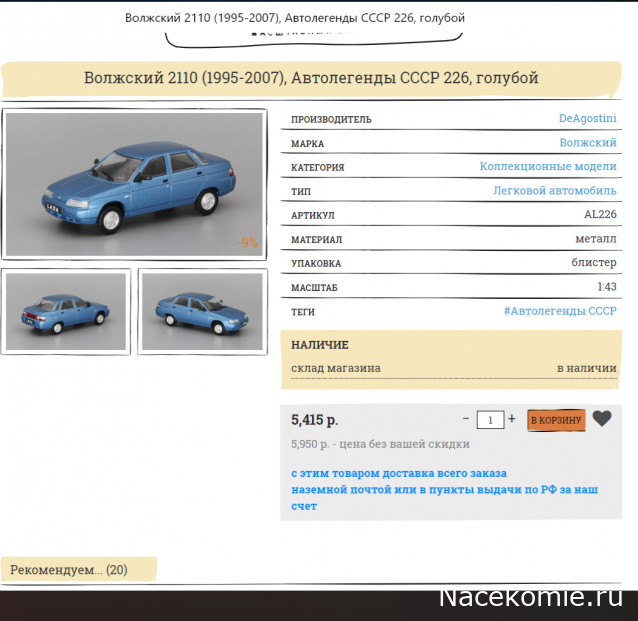638x621 pixels.
Task: Click the quantity input field
Action: pyautogui.click(x=490, y=420)
